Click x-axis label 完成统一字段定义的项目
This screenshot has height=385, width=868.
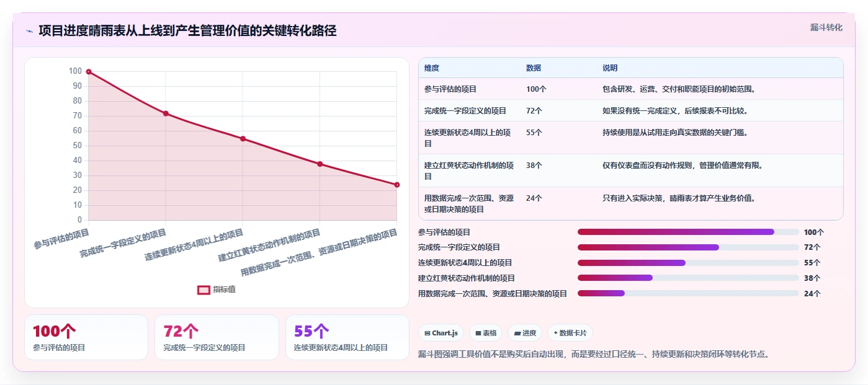coord(123,244)
